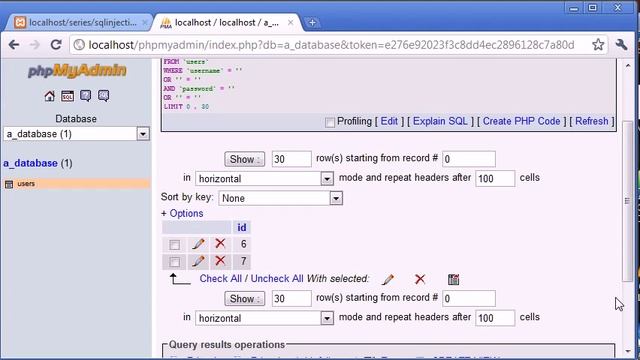
Task: Close the phpMyAdmin localhost tab
Action: point(290,23)
